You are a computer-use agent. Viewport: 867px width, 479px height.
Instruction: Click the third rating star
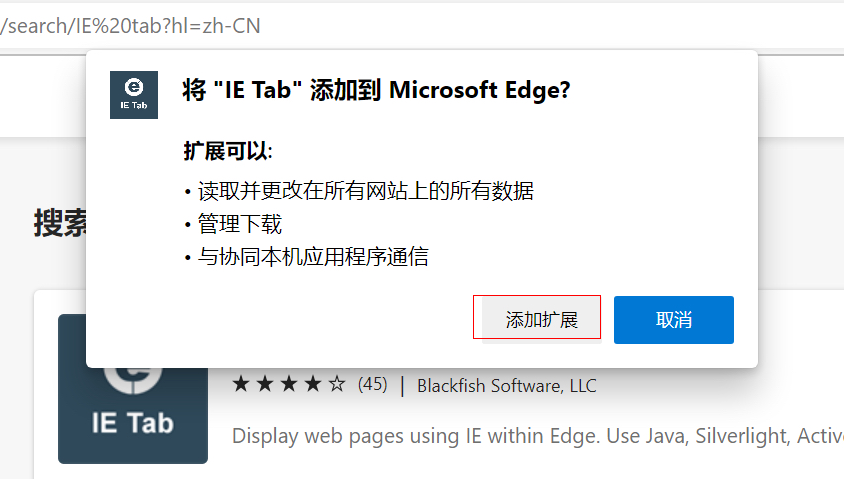[x=288, y=385]
